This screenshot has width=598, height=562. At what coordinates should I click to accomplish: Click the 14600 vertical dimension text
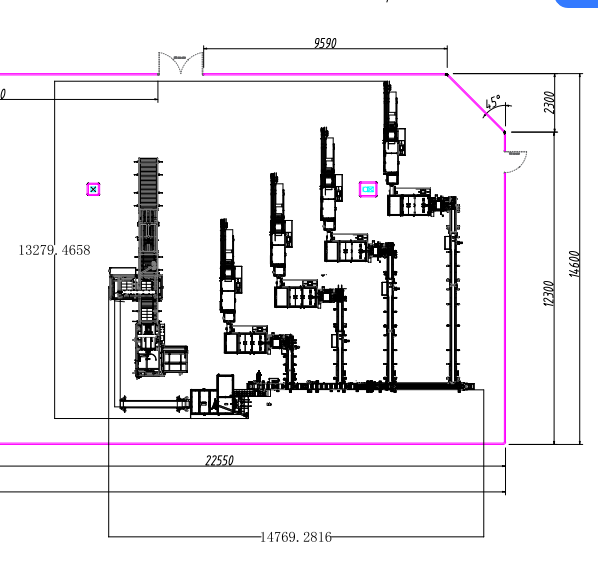(574, 264)
